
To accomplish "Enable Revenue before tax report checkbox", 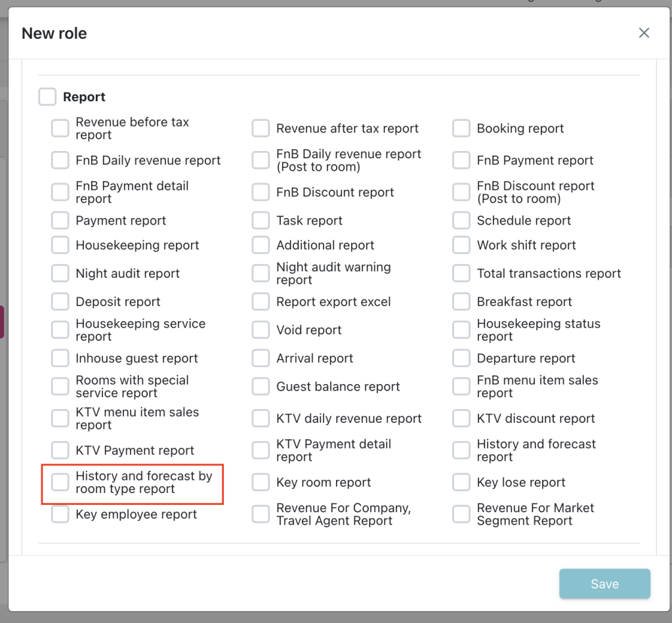I will tap(60, 129).
